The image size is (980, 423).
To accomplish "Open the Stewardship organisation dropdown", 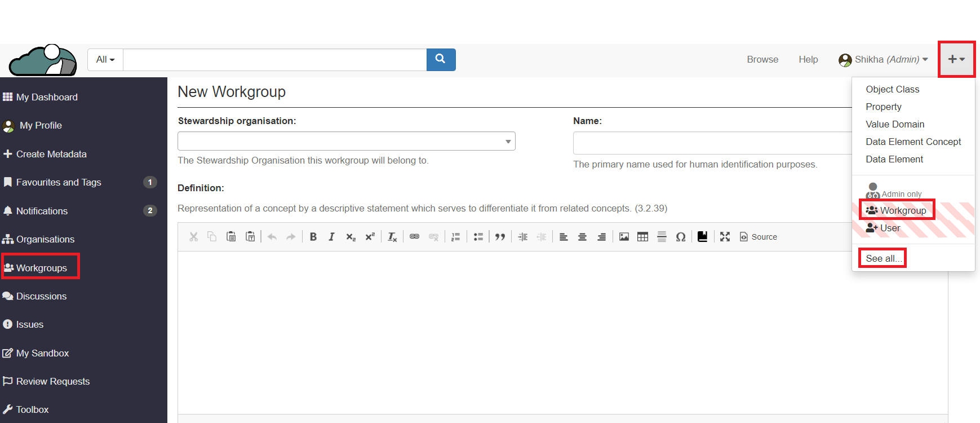I will click(x=346, y=141).
